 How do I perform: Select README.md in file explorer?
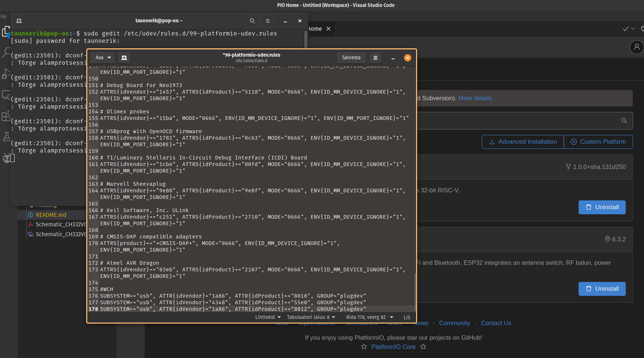[x=51, y=215]
